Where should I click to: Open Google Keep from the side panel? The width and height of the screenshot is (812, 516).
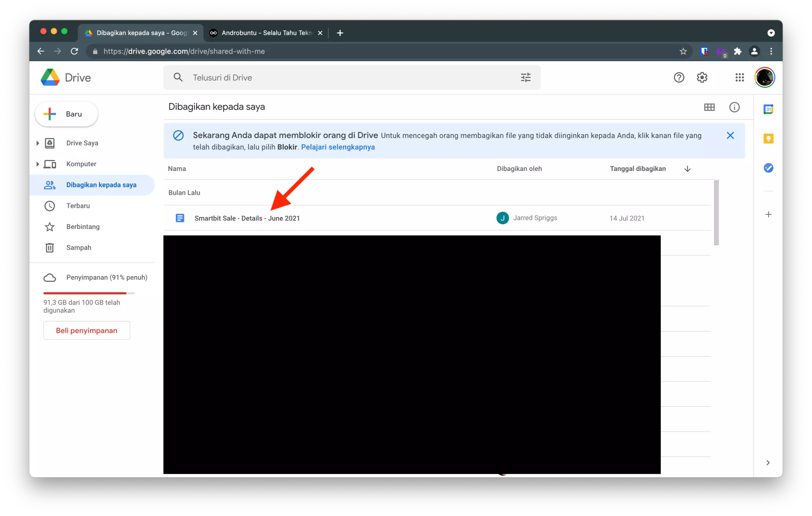pyautogui.click(x=768, y=139)
